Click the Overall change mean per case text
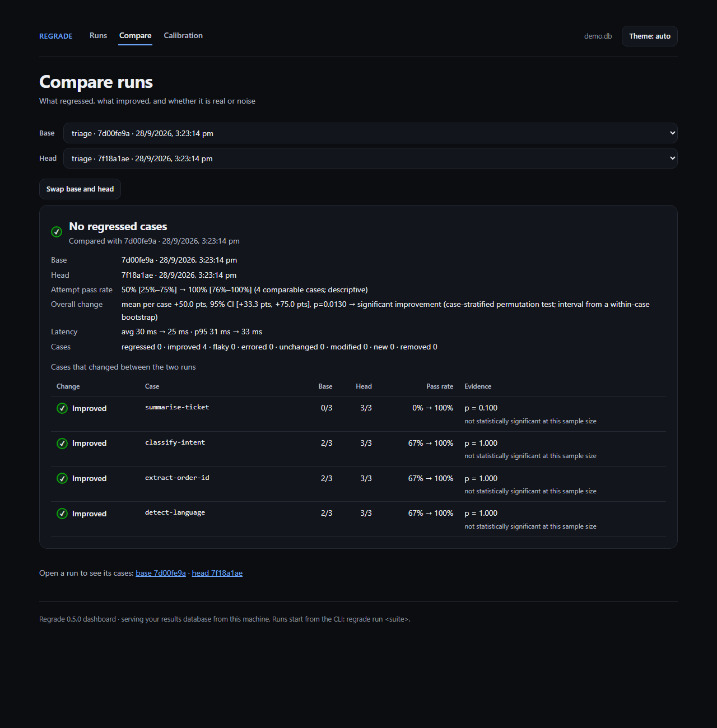This screenshot has width=717, height=728. point(385,311)
